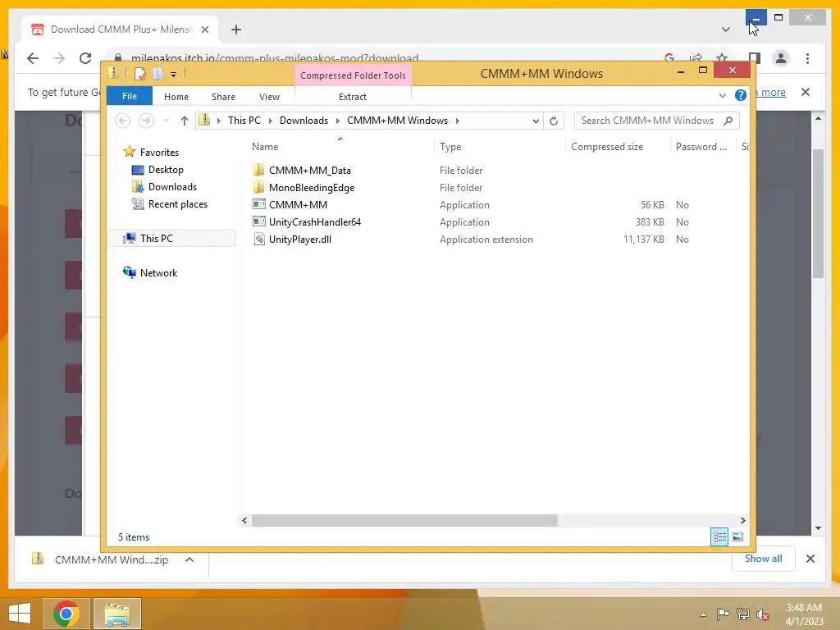Click the Explorer forward arrow button
The image size is (840, 630).
point(146,121)
